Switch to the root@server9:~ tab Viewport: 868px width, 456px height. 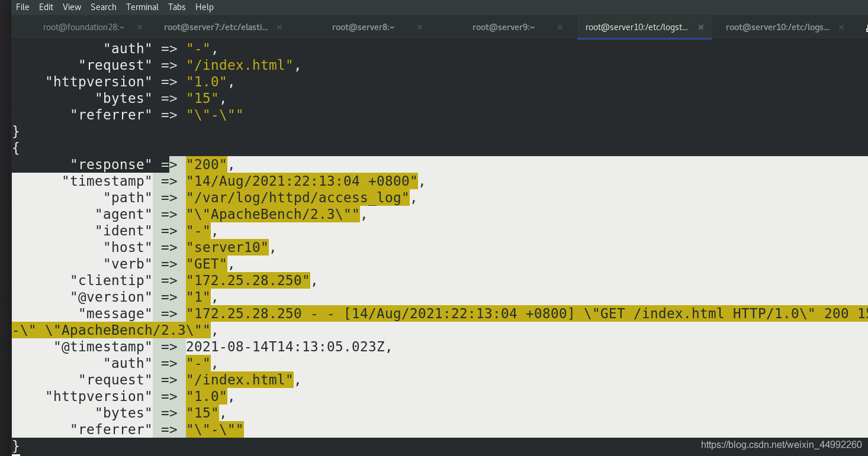tap(503, 27)
